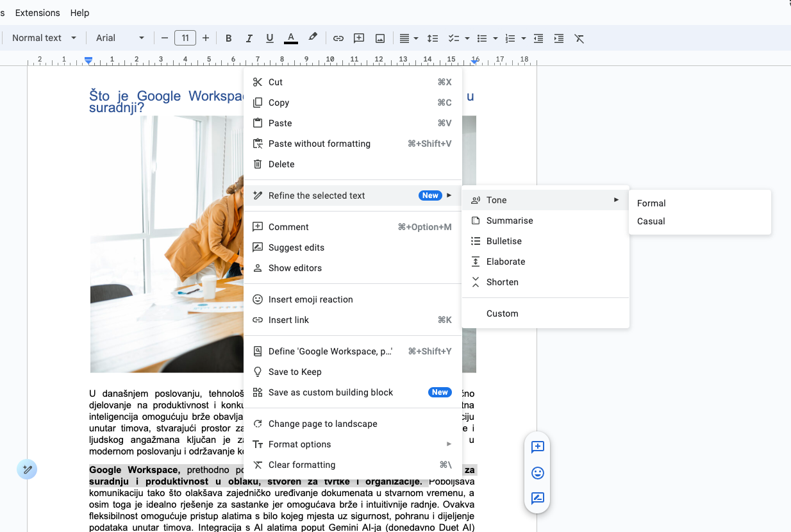791x532 pixels.
Task: Expand the numbered list options arrow
Action: tap(524, 38)
